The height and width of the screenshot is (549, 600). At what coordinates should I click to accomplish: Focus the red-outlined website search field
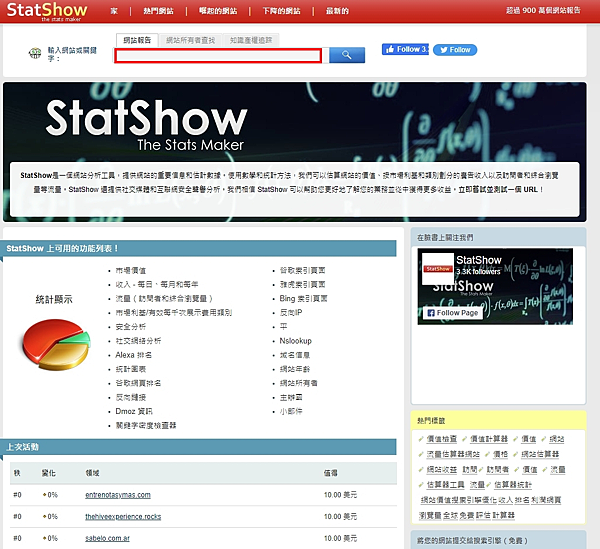[x=218, y=56]
